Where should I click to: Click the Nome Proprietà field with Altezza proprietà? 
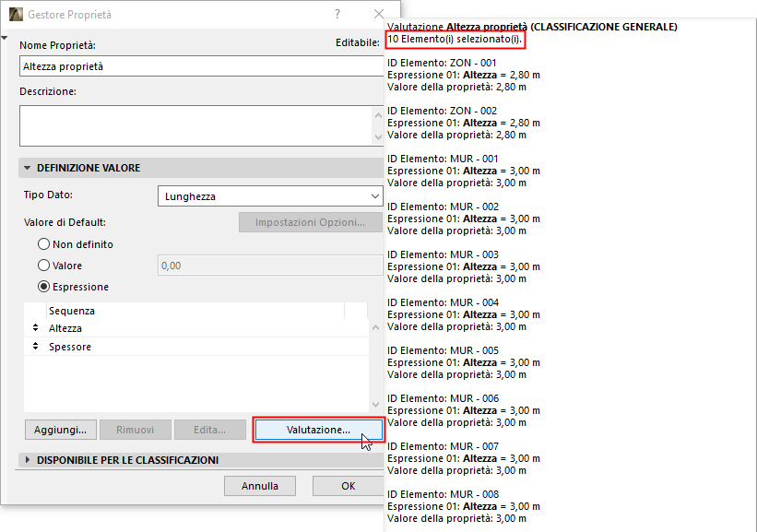(x=201, y=66)
